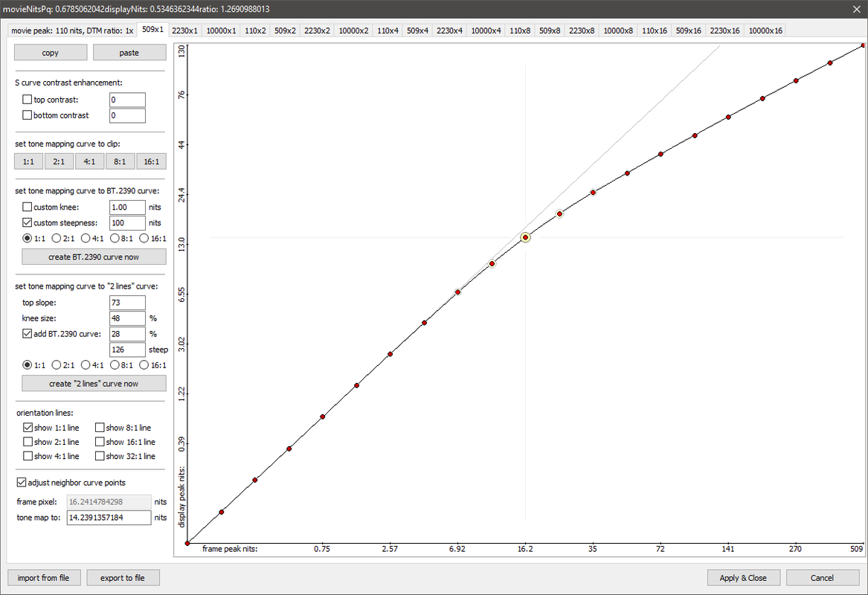The height and width of the screenshot is (595, 868).
Task: Click the tone map to nits field
Action: (x=109, y=518)
